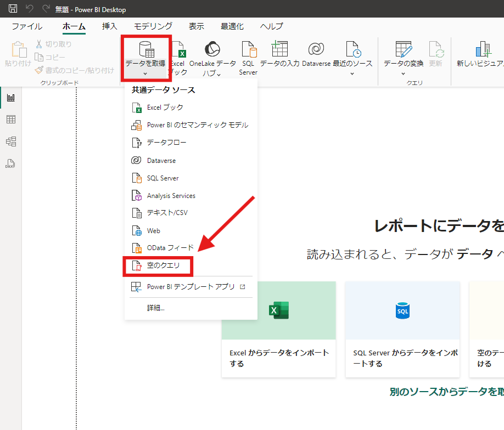The height and width of the screenshot is (430, 504).
Task: Choose Analysis Services from the menu
Action: point(191,196)
